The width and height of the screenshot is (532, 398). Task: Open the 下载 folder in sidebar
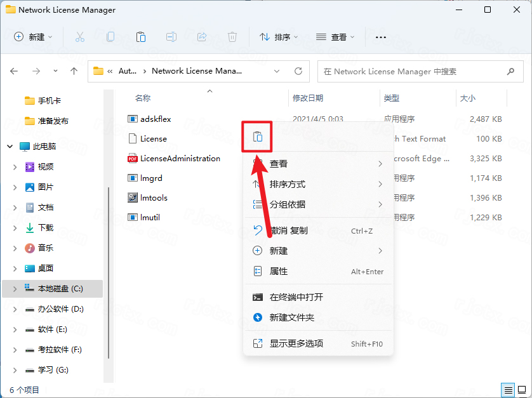46,227
